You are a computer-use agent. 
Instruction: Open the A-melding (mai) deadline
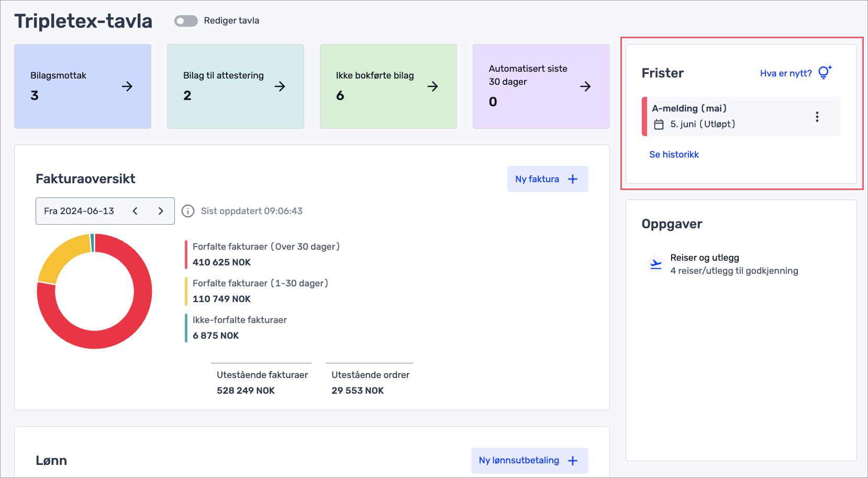(741, 116)
